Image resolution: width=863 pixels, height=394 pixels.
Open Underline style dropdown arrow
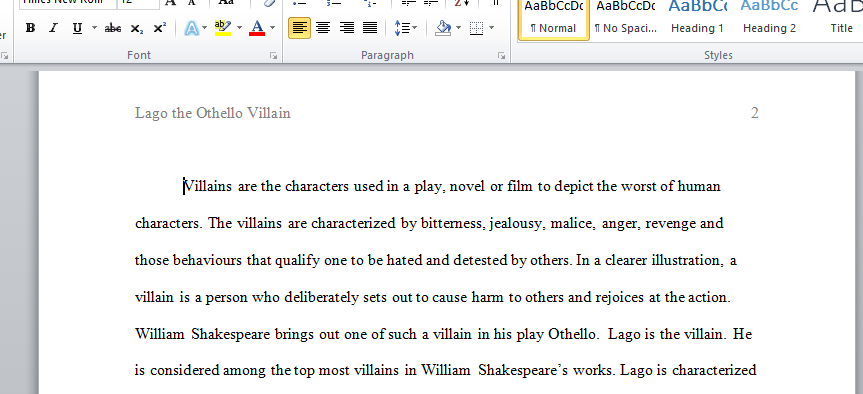[94, 28]
